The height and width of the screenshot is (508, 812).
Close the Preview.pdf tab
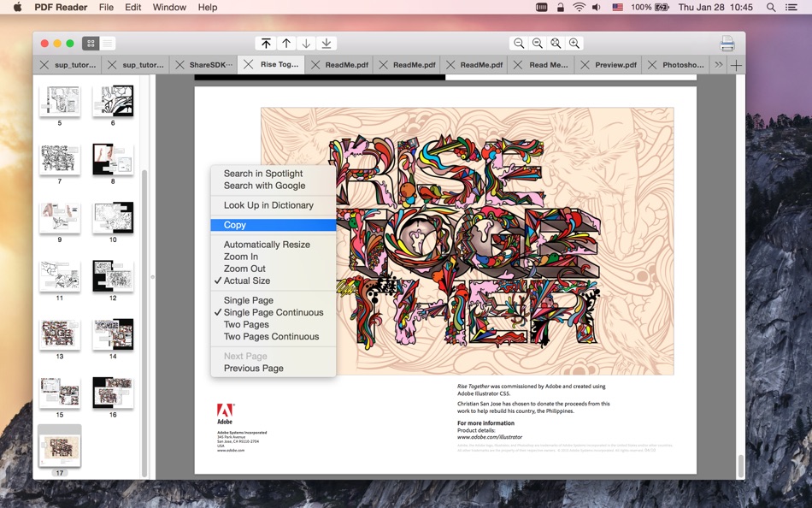[x=585, y=65]
